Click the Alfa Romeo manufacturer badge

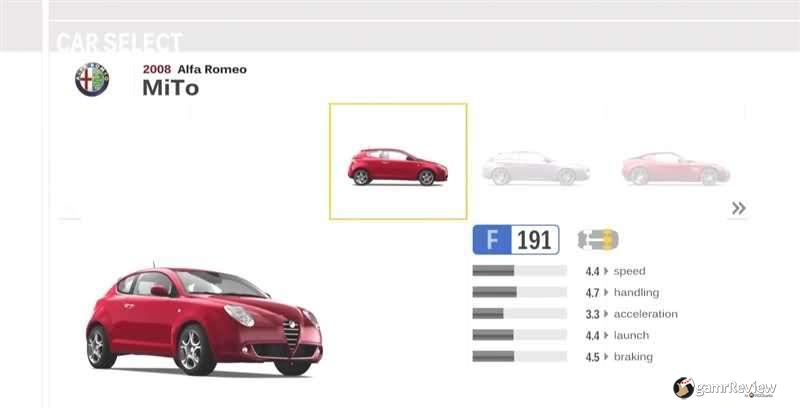pyautogui.click(x=92, y=80)
